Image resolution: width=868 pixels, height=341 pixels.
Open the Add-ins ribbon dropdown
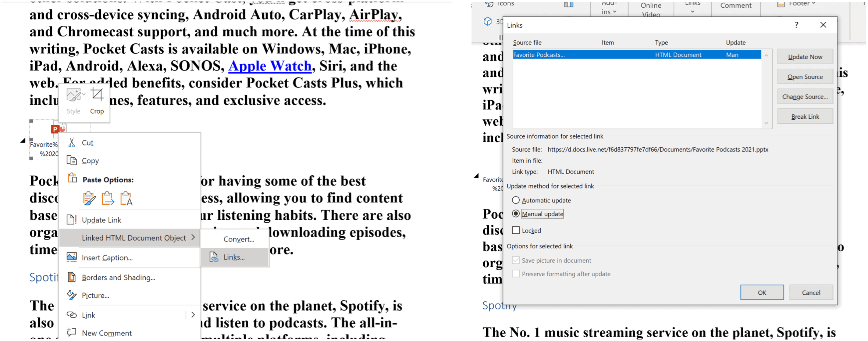pos(609,8)
